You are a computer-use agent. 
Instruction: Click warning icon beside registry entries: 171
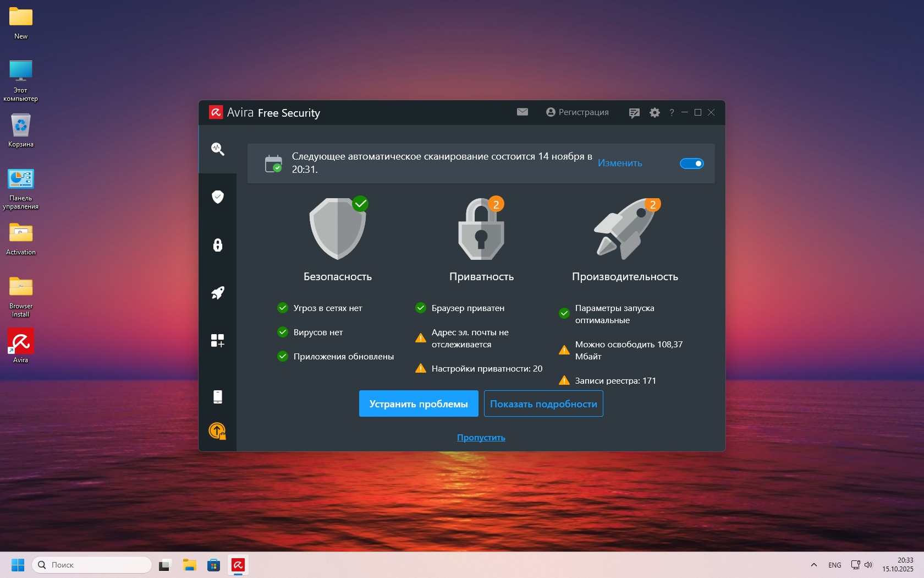coord(564,380)
